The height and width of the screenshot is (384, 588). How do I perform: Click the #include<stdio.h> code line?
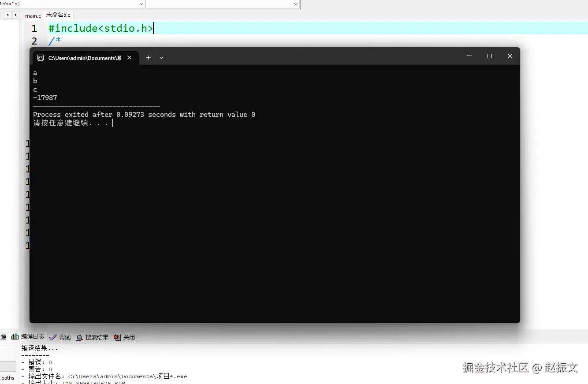tap(100, 28)
